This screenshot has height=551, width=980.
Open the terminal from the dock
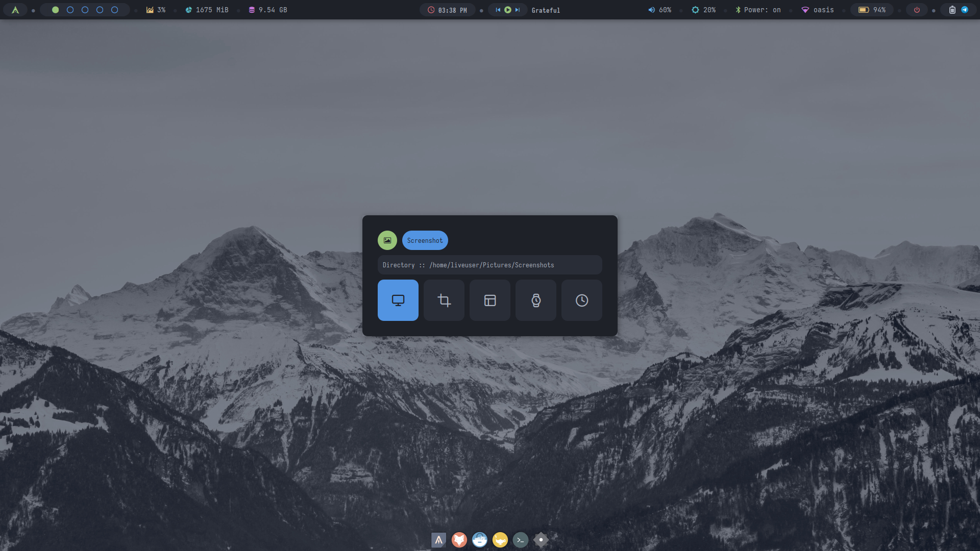click(x=520, y=540)
